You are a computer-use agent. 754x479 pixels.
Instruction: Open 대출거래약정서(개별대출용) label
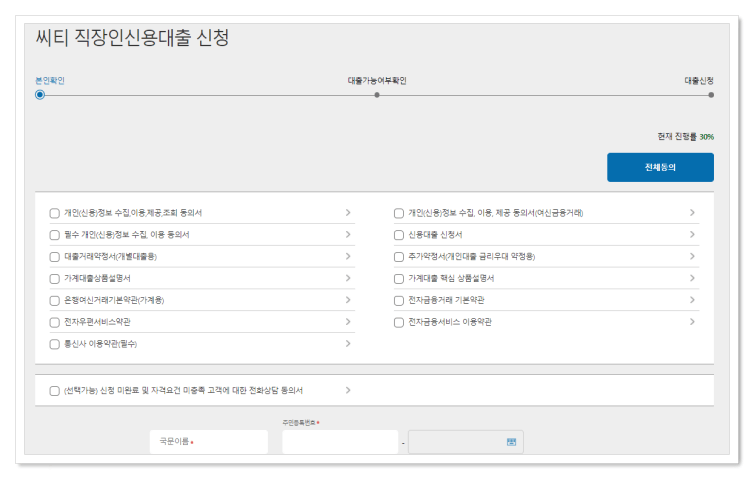(111, 257)
